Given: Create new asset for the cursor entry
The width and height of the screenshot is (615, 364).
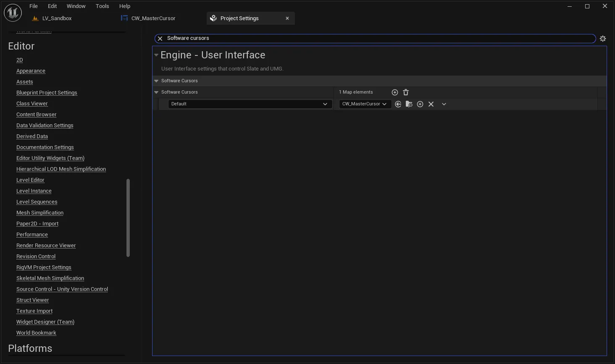Looking at the screenshot, I should click(x=420, y=104).
